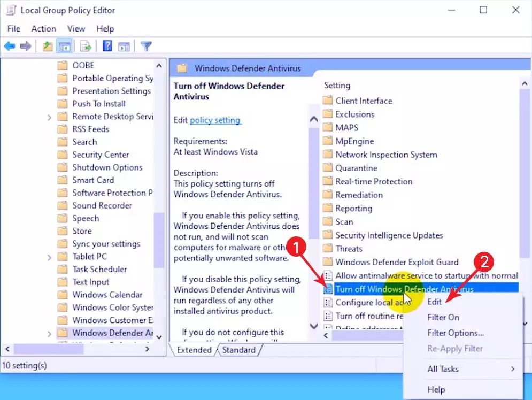
Task: Select the Scan folder in settings list
Action: pos(344,221)
